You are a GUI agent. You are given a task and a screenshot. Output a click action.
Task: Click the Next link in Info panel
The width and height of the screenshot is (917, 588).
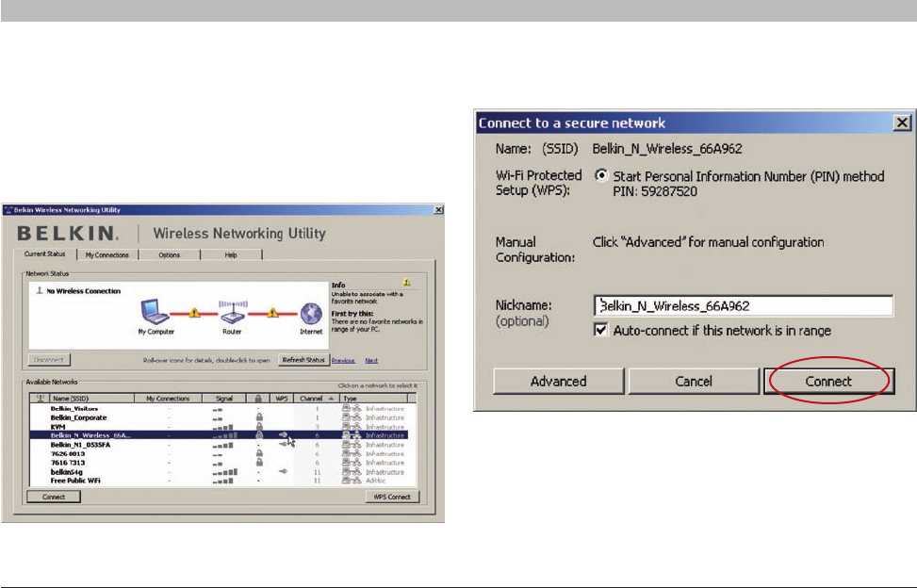pos(371,361)
